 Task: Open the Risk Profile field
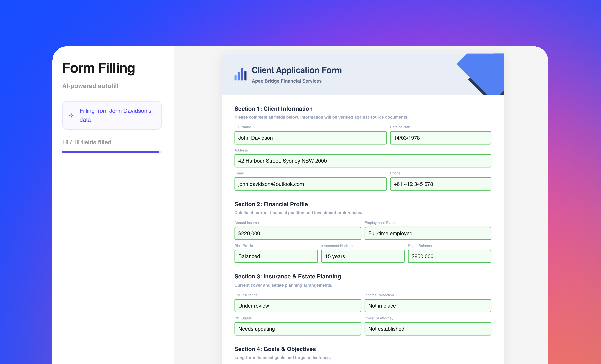[x=276, y=256]
